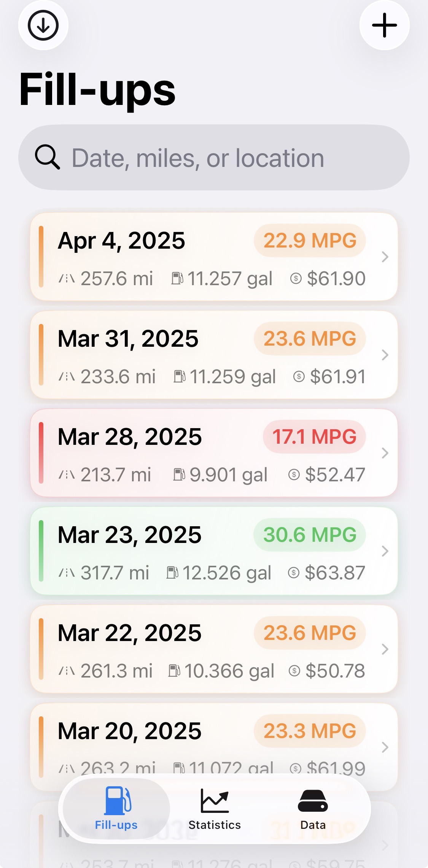Tap the download arrow circle icon
Image resolution: width=428 pixels, height=868 pixels.
pos(43,25)
